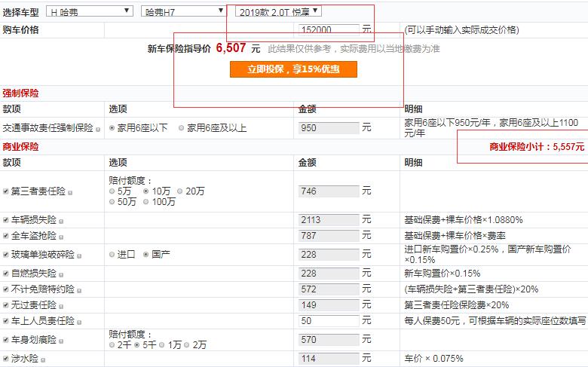This screenshot has height=367, width=588.
Task: Click the 商业保险 section heading
Action: [x=20, y=147]
